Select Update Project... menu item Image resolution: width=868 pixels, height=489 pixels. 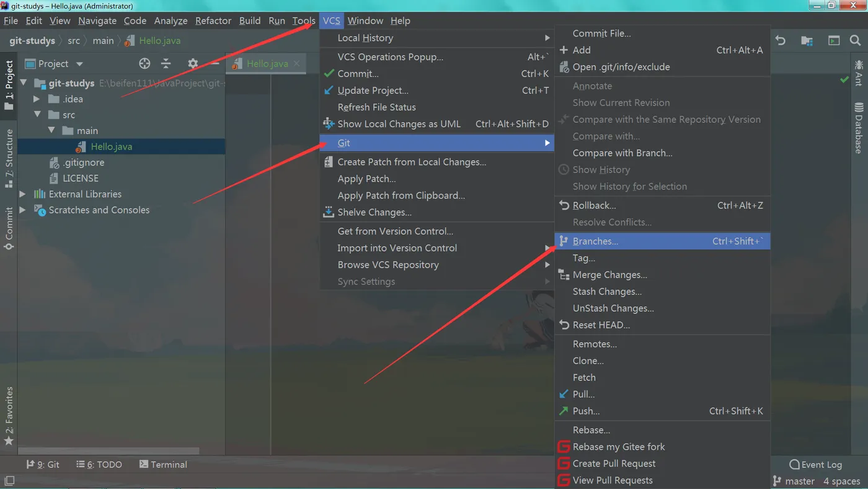(x=436, y=90)
